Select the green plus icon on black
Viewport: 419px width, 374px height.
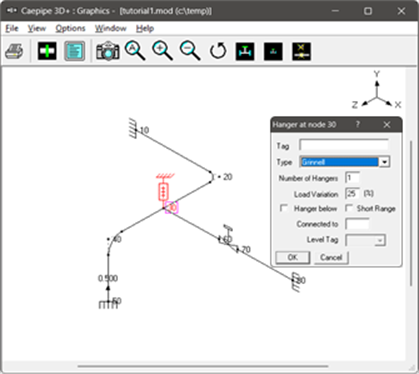click(x=47, y=51)
